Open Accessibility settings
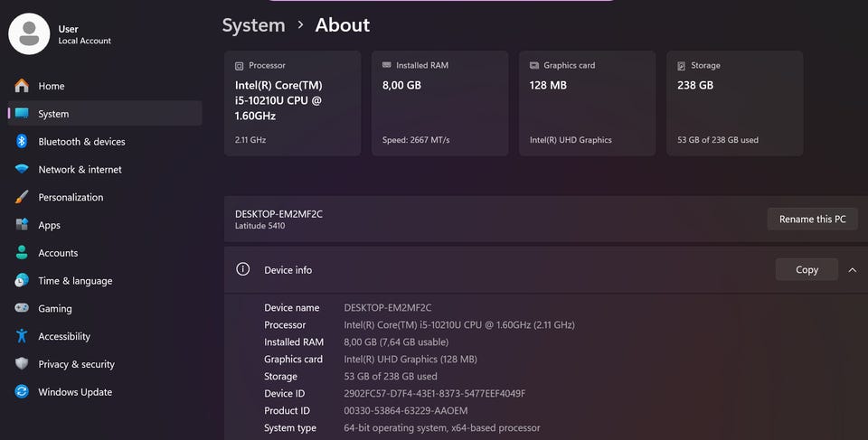 point(105,336)
